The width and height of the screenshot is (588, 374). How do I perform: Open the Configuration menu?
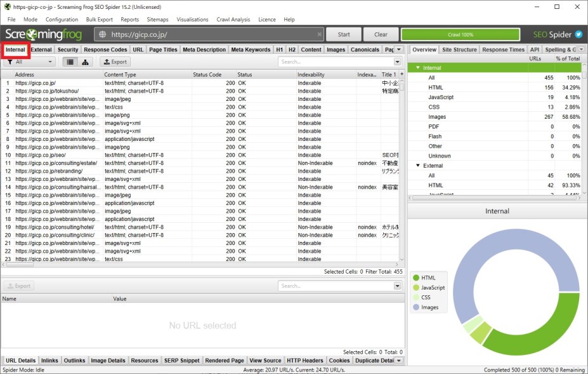click(x=62, y=20)
